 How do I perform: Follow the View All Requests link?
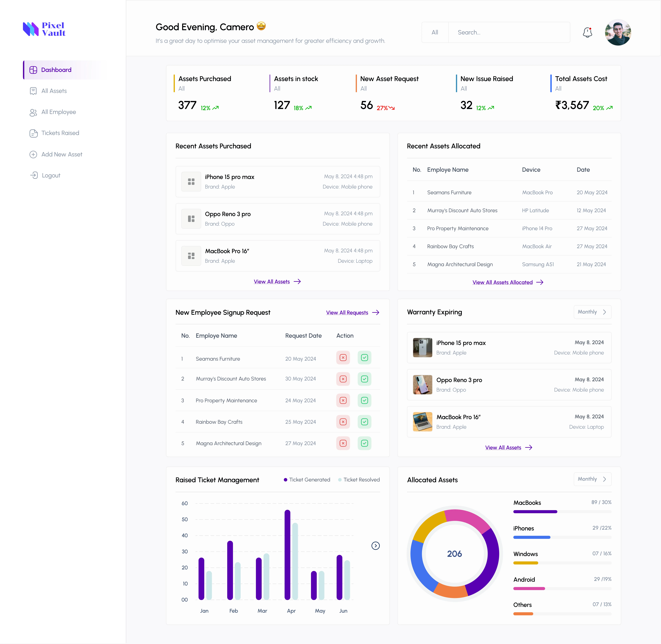click(x=347, y=313)
